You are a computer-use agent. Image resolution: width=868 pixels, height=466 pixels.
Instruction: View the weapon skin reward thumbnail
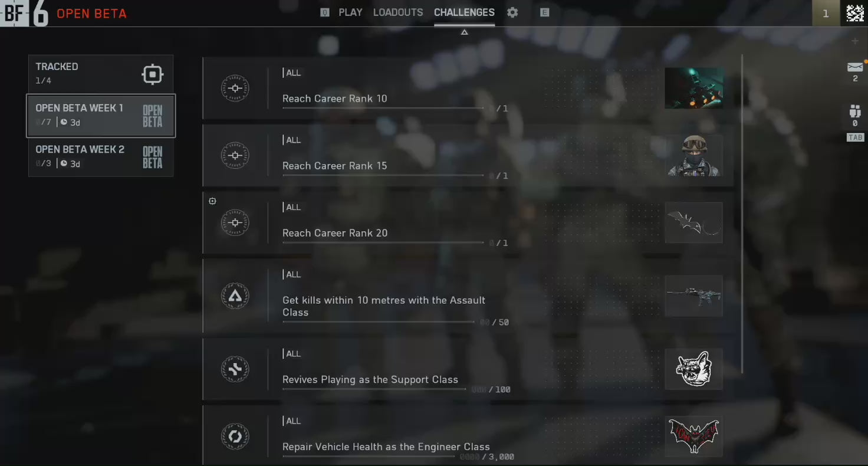pos(694,296)
